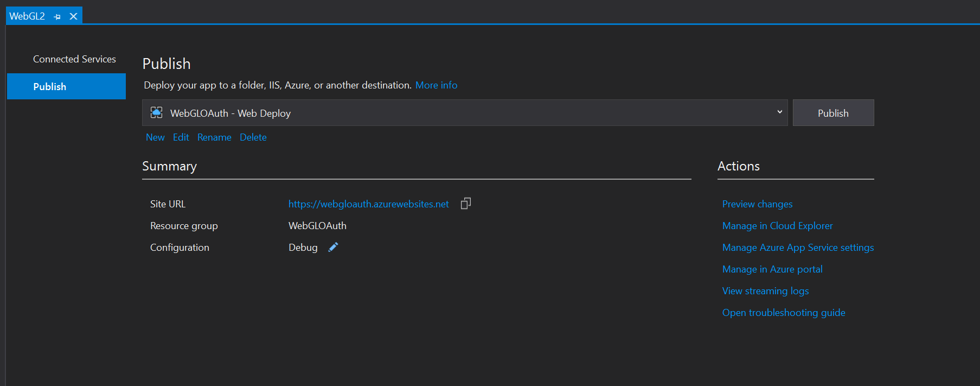Open the webgloauth.azurewebsites.net site URL

pos(368,204)
